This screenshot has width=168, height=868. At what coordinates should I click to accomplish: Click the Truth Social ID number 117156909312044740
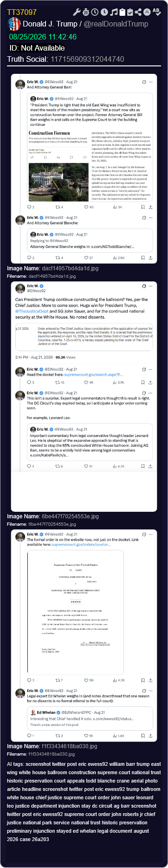87,59
